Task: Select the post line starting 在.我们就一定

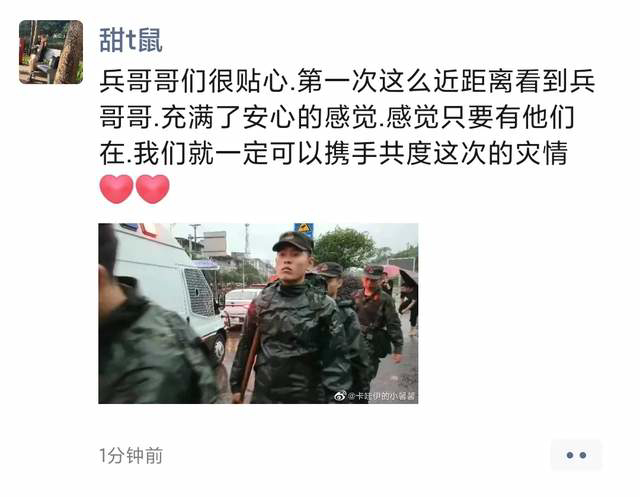Action: (x=333, y=153)
